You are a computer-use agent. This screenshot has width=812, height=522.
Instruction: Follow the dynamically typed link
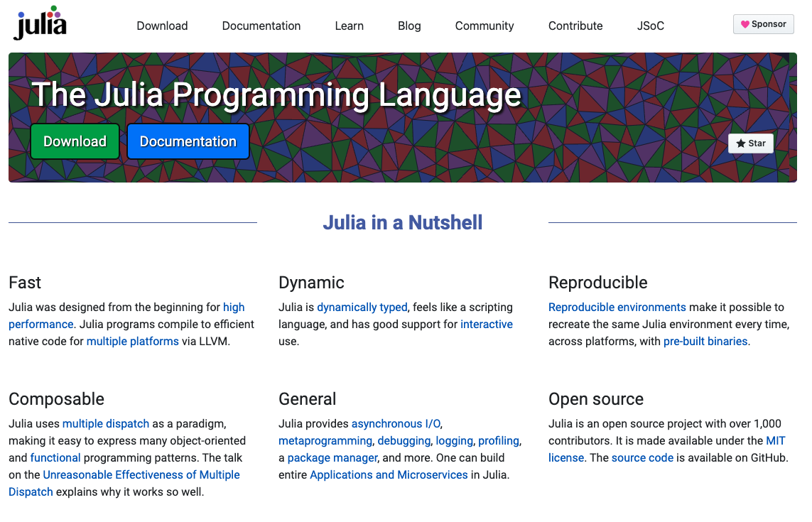click(362, 307)
